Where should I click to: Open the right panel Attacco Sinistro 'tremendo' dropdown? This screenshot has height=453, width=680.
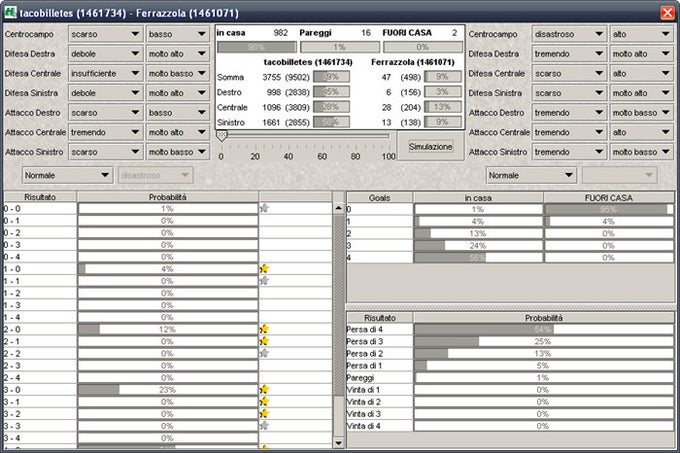(x=569, y=152)
